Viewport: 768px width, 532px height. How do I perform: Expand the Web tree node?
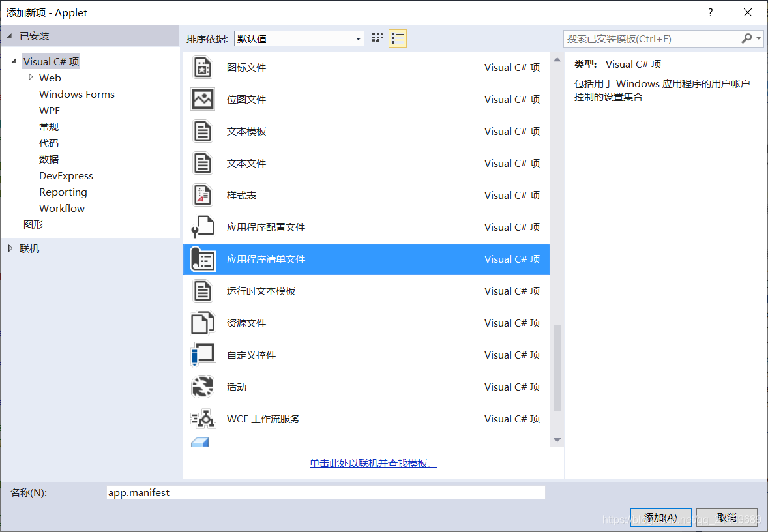click(31, 78)
